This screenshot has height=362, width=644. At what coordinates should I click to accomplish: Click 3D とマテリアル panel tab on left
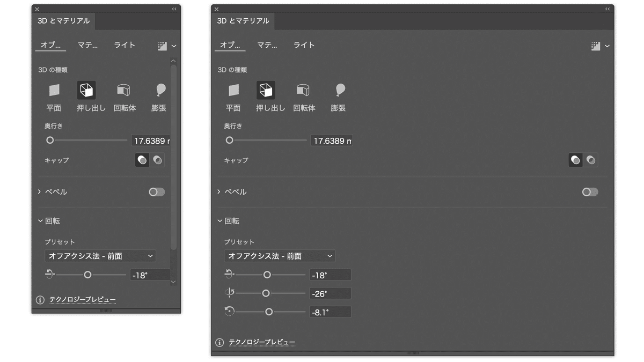click(x=63, y=21)
